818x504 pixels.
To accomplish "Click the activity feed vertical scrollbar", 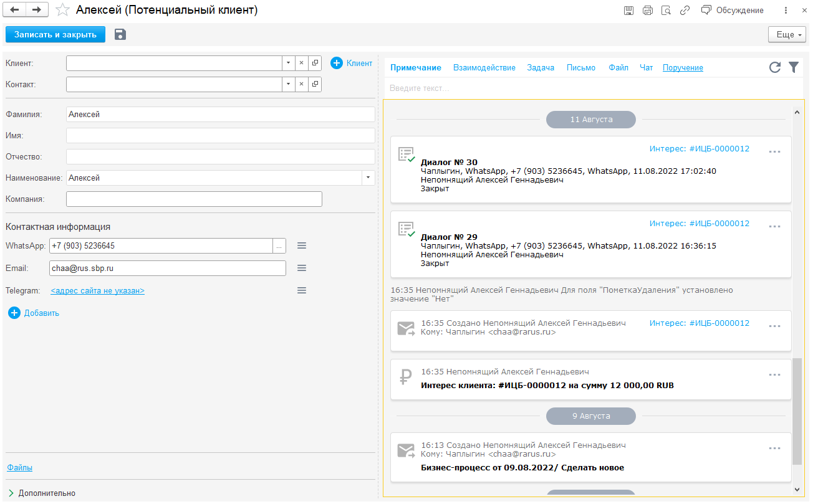I will pyautogui.click(x=797, y=411).
